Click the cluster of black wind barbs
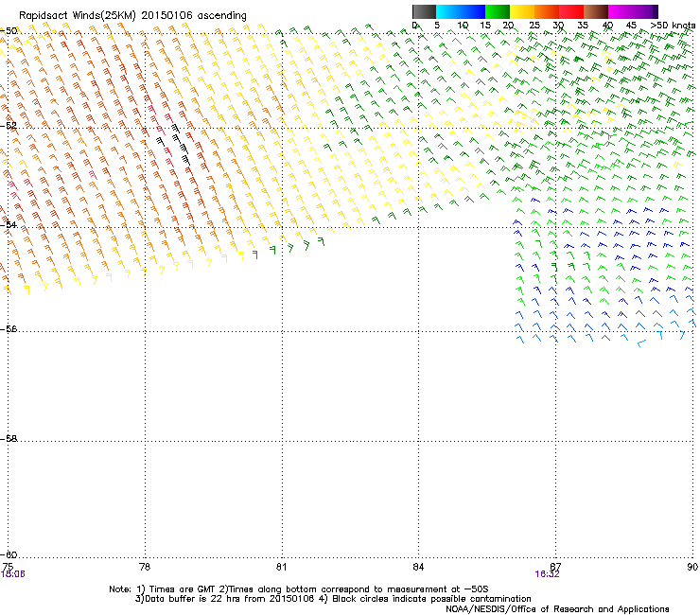700x615 pixels. pos(174,144)
